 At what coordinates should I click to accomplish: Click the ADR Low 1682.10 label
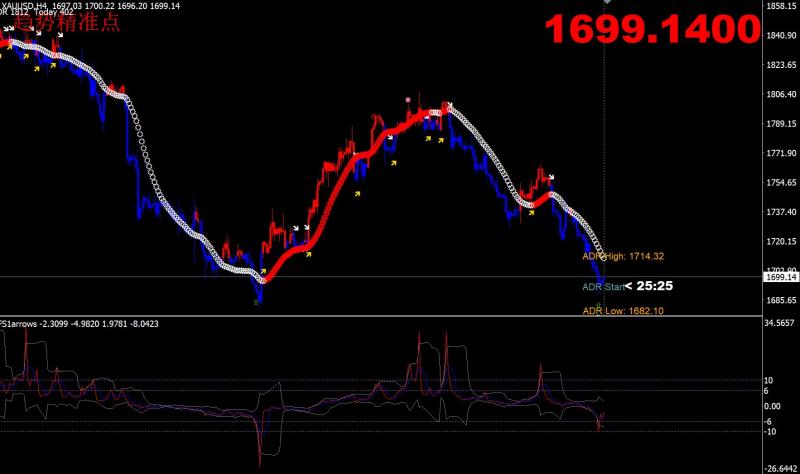(x=624, y=311)
